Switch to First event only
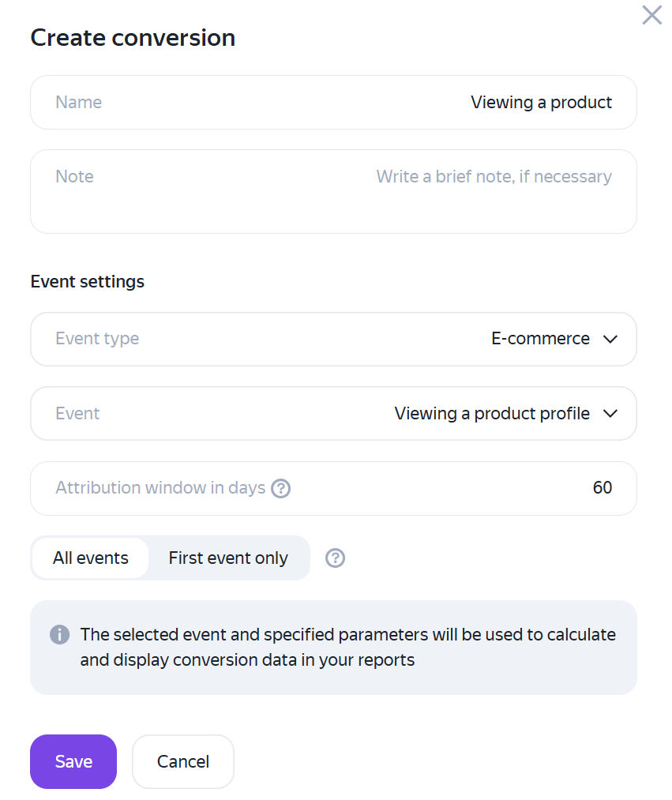Viewport: 672px width, 800px height. point(228,558)
